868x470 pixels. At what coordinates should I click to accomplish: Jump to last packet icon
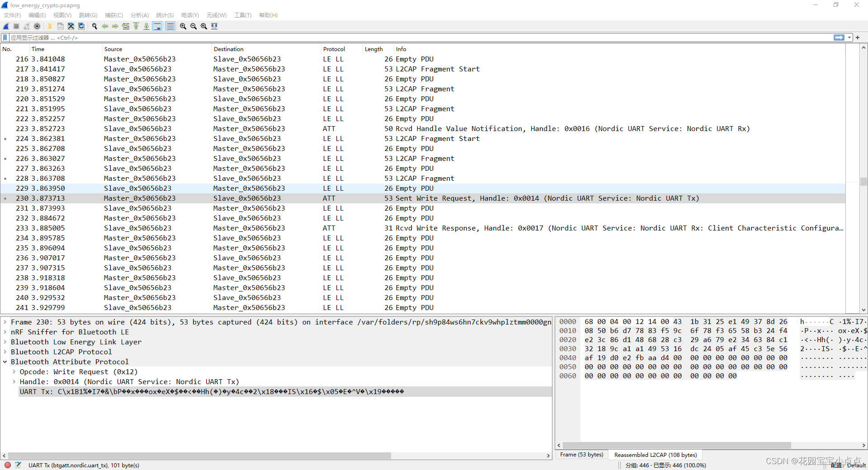[146, 26]
